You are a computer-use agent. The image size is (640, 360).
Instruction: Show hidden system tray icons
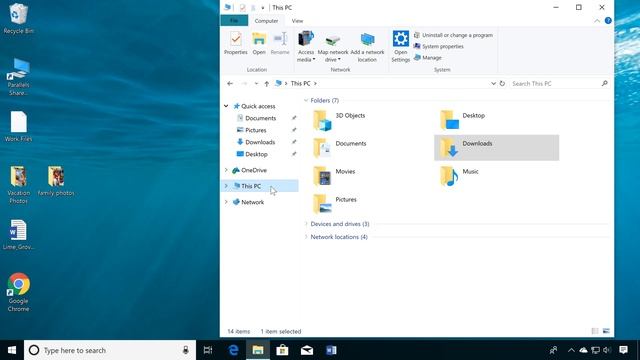[571, 350]
